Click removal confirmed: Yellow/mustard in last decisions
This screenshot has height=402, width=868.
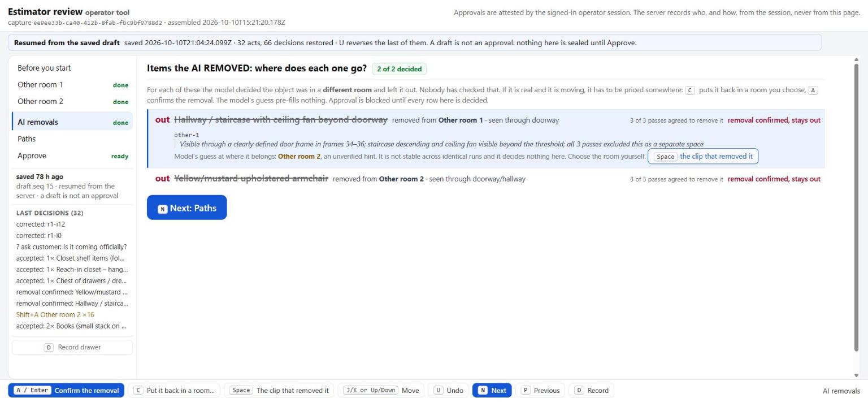(x=72, y=292)
